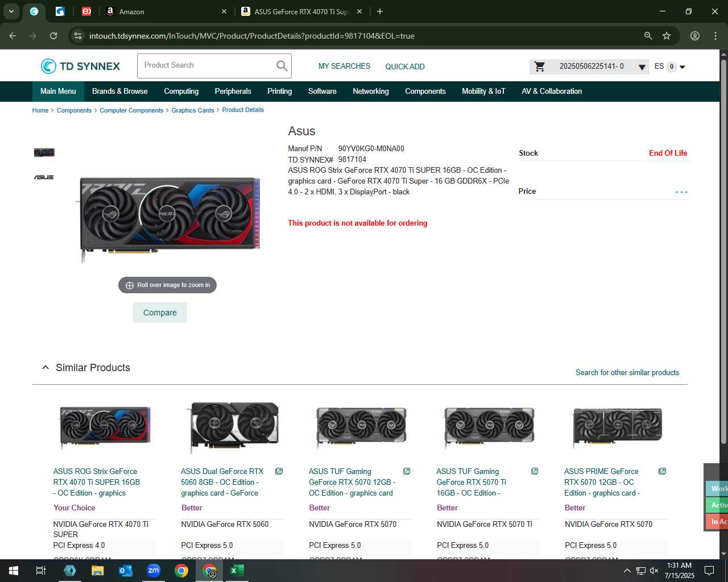Open the Chrome three-dot menu
The height and width of the screenshot is (582, 728).
[715, 36]
